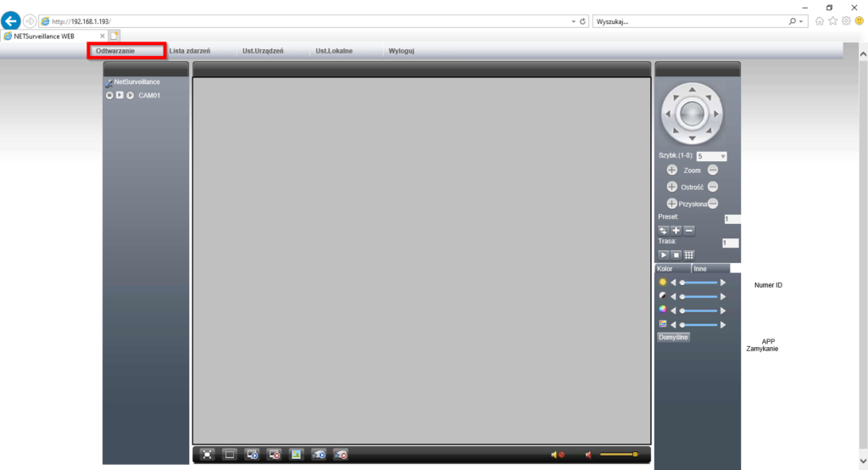
Task: Switch to the Inne tab
Action: pos(700,268)
